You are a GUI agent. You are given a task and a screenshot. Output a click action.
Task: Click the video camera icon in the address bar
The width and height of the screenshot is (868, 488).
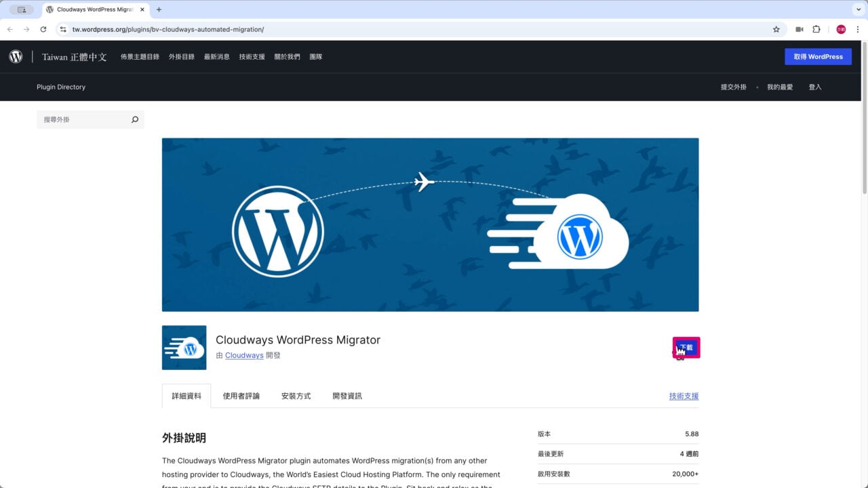tap(799, 29)
